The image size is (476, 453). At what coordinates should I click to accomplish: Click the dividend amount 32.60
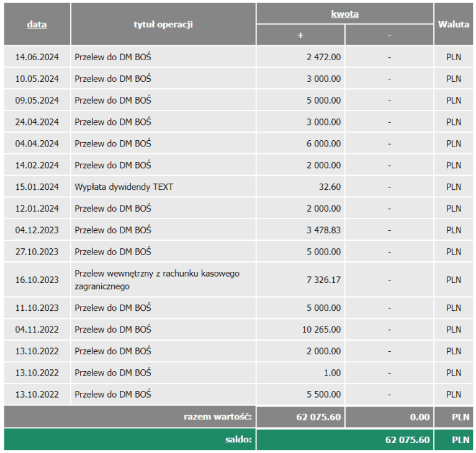330,187
